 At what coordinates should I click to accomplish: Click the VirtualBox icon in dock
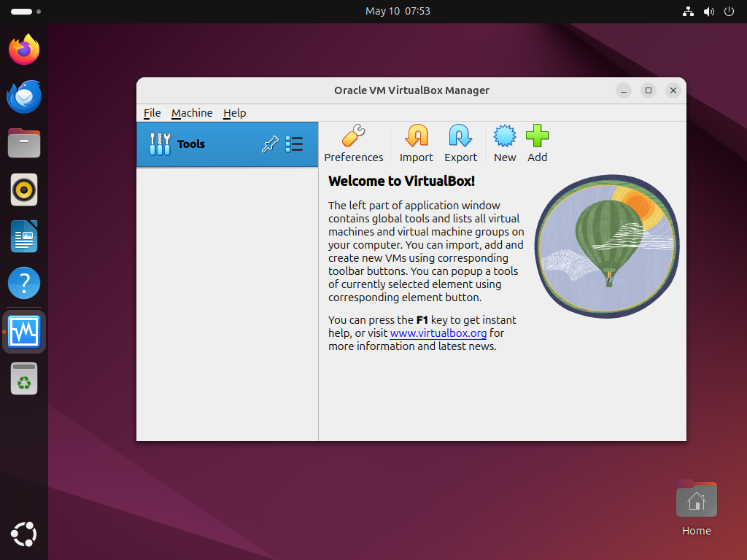tap(24, 332)
